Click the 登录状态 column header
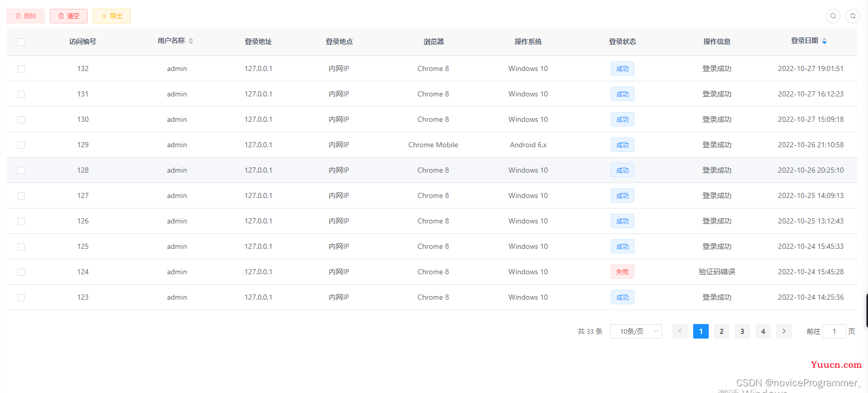This screenshot has width=868, height=393. (623, 41)
